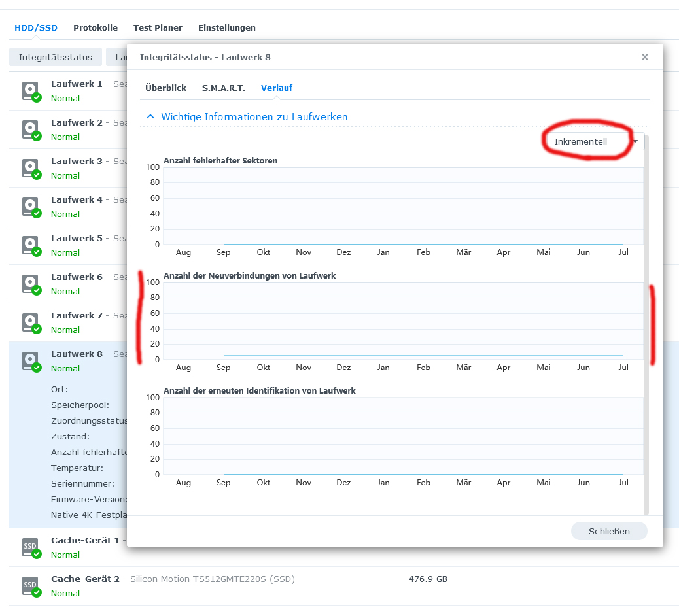Select the Verlauf tab

coord(276,88)
